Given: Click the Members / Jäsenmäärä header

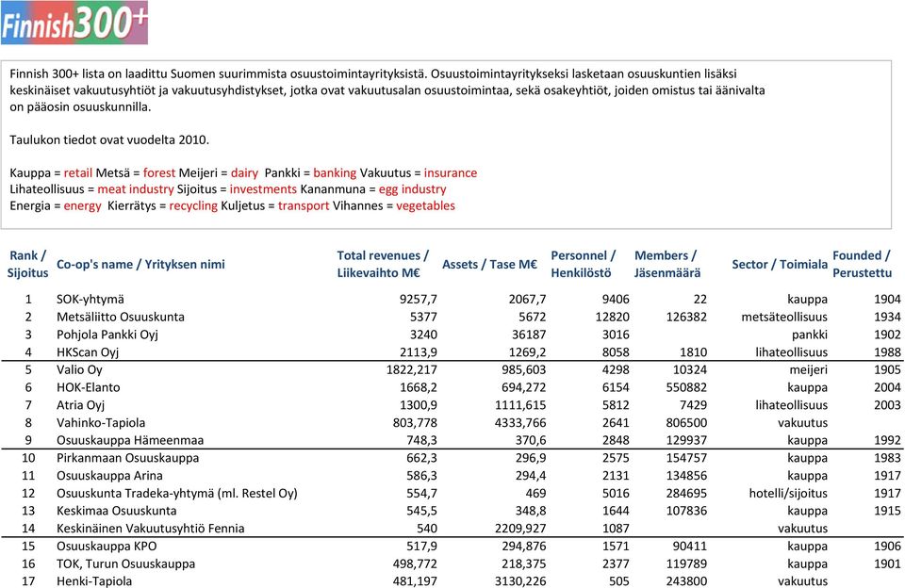Looking at the screenshot, I should [x=667, y=264].
